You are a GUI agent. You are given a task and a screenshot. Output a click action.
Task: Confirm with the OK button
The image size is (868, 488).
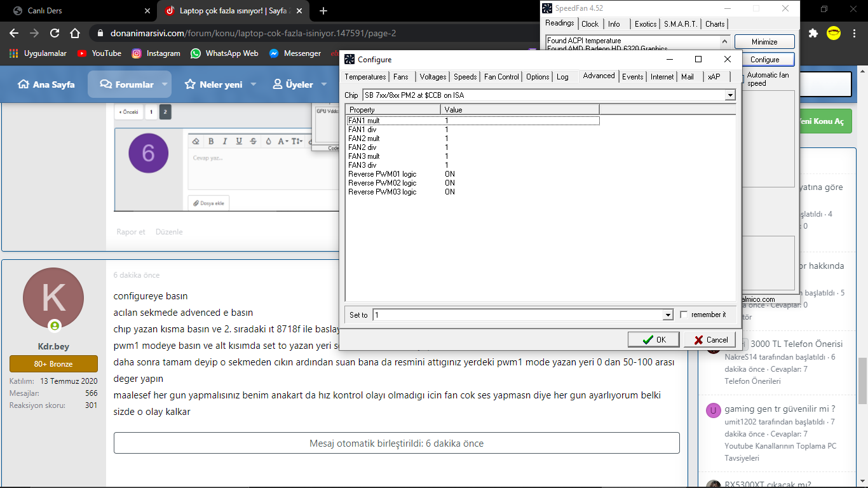click(654, 340)
